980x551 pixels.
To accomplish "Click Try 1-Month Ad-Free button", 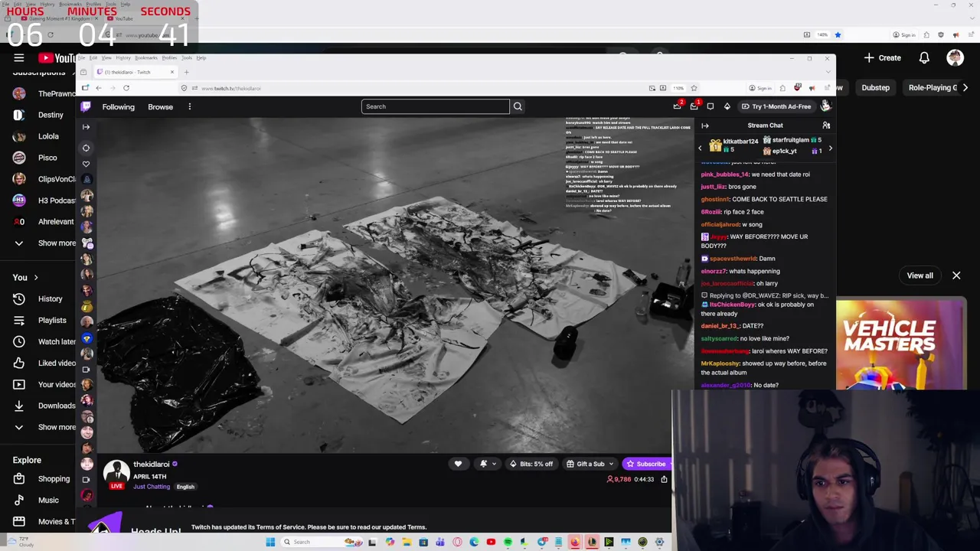I will pyautogui.click(x=776, y=106).
